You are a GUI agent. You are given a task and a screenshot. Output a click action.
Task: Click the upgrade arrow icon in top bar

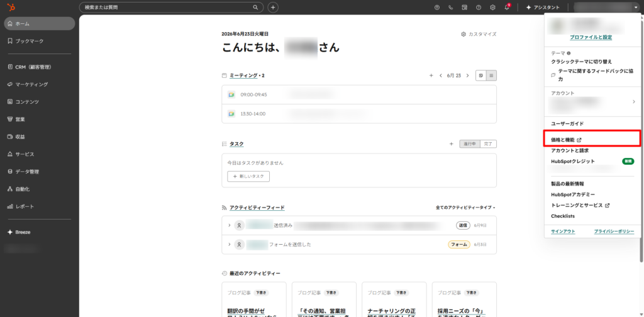pyautogui.click(x=436, y=8)
